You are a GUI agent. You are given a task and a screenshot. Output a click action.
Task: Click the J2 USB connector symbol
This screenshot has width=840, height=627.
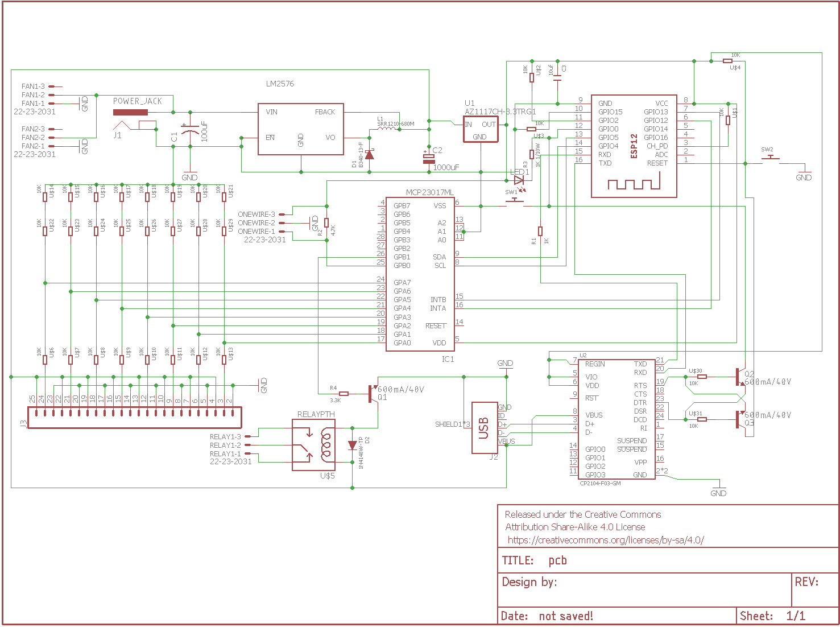coord(485,428)
